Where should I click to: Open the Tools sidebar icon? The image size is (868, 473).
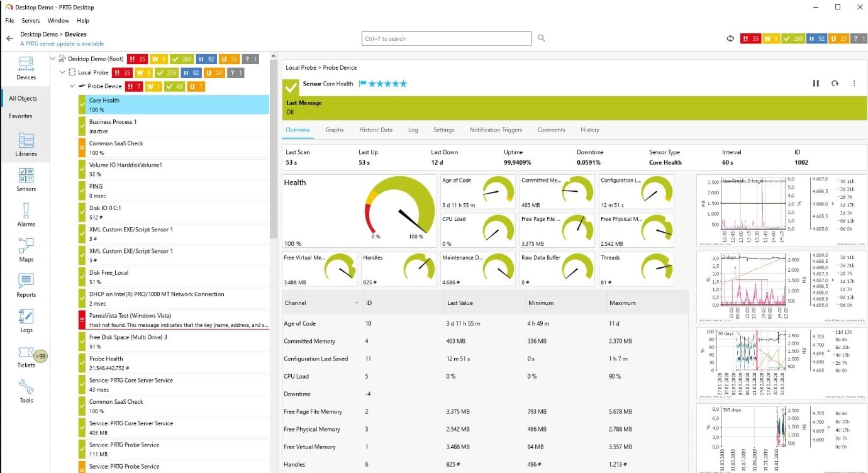[26, 391]
